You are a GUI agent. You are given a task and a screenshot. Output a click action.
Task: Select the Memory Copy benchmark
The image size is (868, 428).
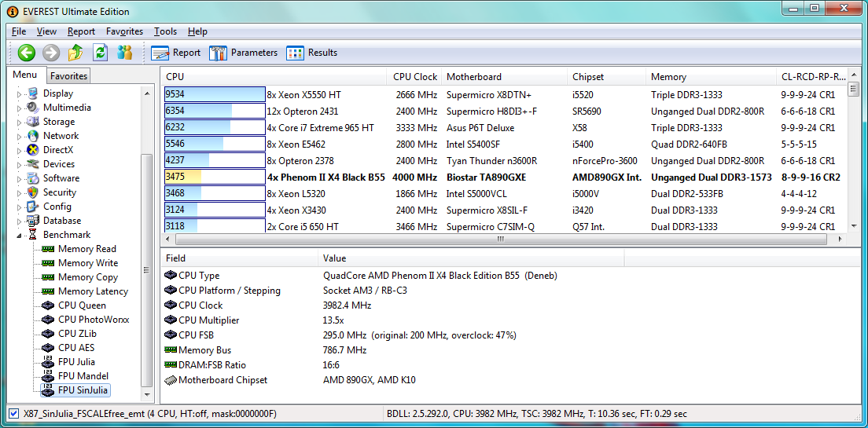pos(88,277)
